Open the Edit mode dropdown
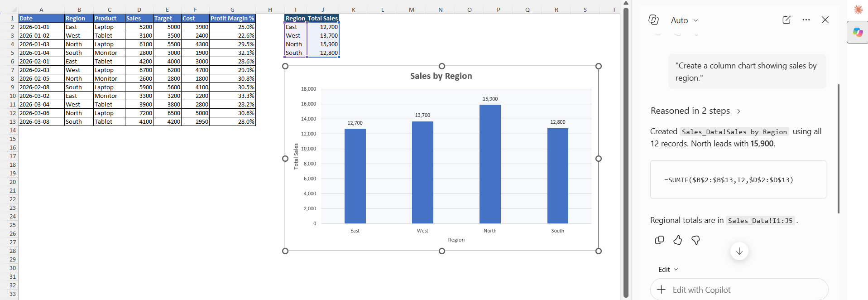Image resolution: width=868 pixels, height=300 pixels. coord(668,269)
